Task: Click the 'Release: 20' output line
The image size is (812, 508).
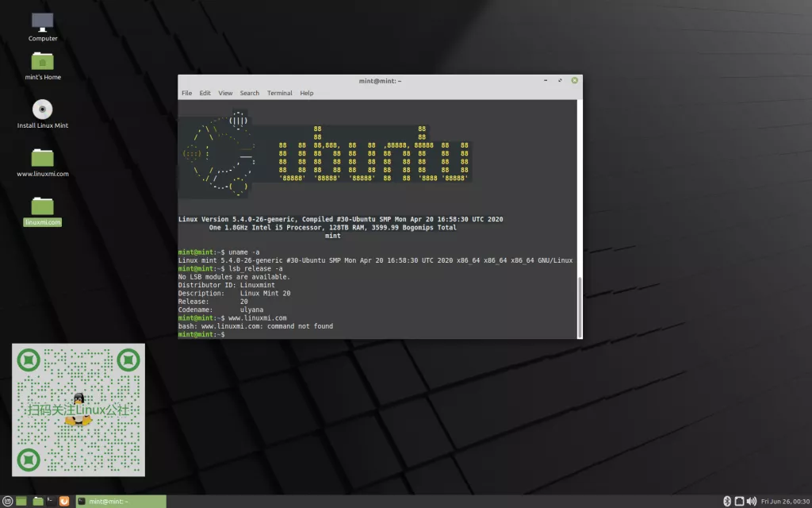Action: pos(213,302)
